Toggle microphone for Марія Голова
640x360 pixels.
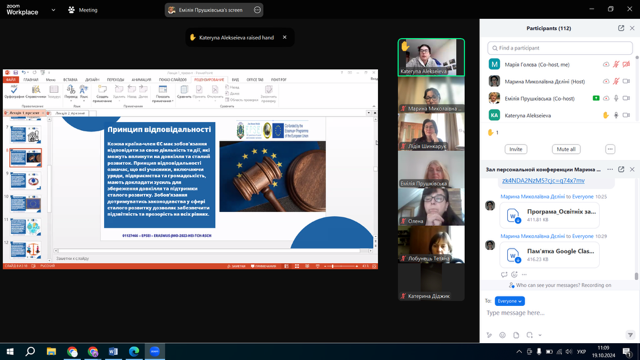(616, 64)
